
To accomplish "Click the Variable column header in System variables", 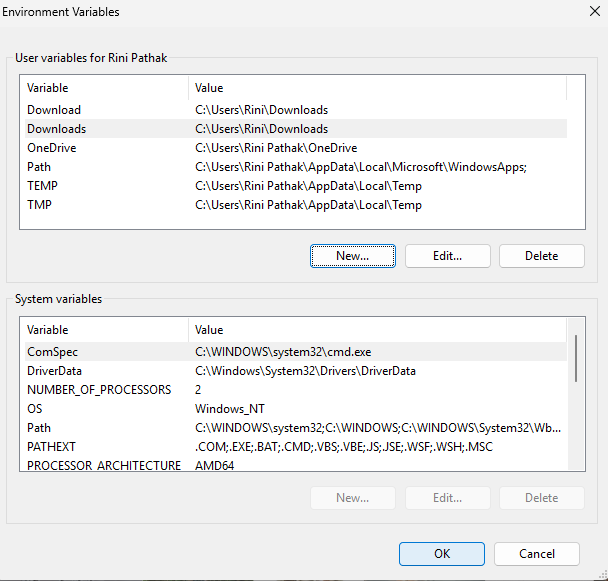I will click(x=47, y=330).
